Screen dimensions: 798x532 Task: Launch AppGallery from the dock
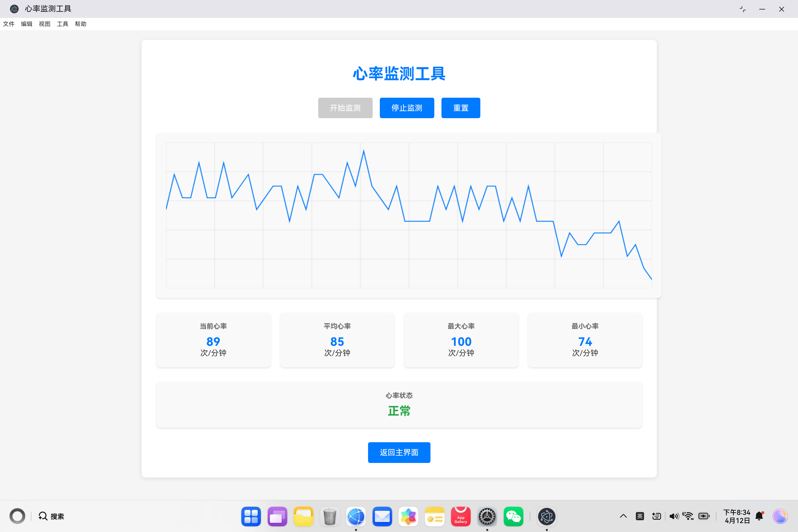460,516
